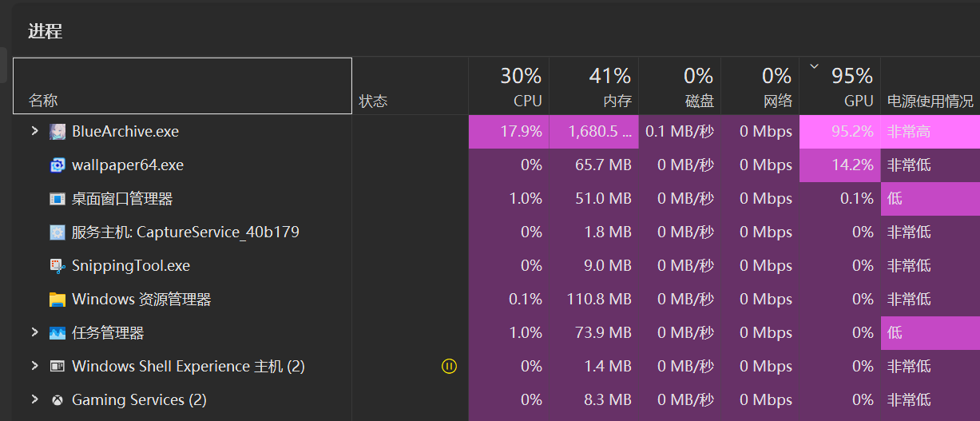980x421 pixels.
Task: Click the Windows 资源管理器 folder icon
Action: 58,300
